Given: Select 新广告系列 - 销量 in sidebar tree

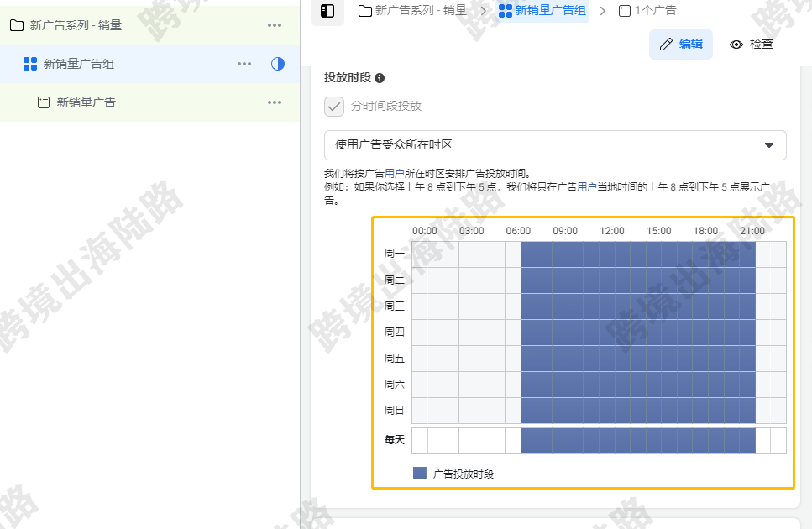Looking at the screenshot, I should pos(150,25).
